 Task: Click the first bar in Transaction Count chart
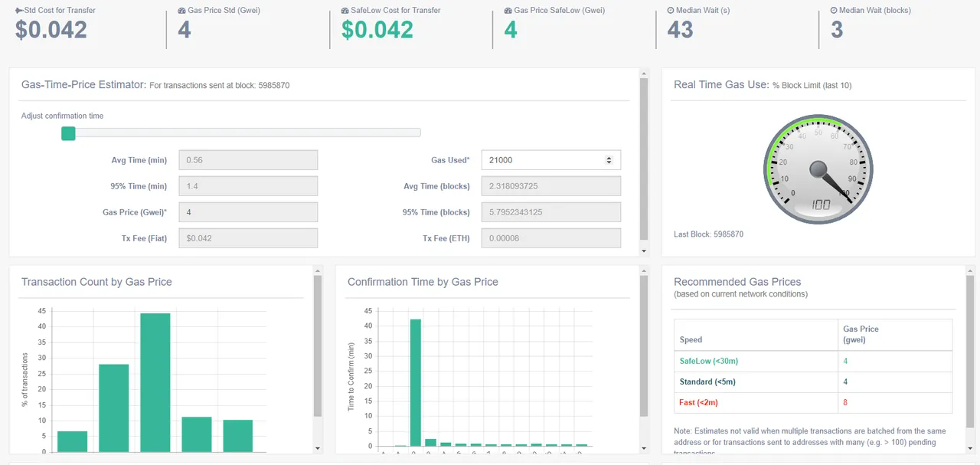click(x=72, y=441)
